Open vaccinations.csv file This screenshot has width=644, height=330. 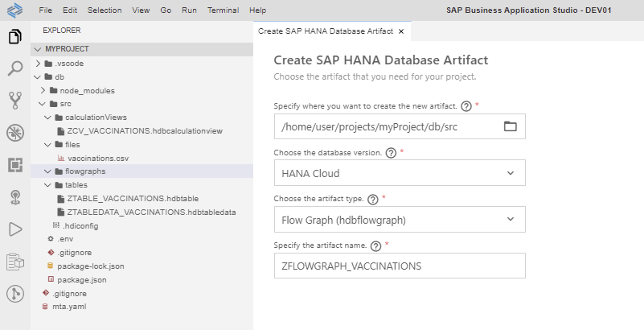(x=98, y=159)
